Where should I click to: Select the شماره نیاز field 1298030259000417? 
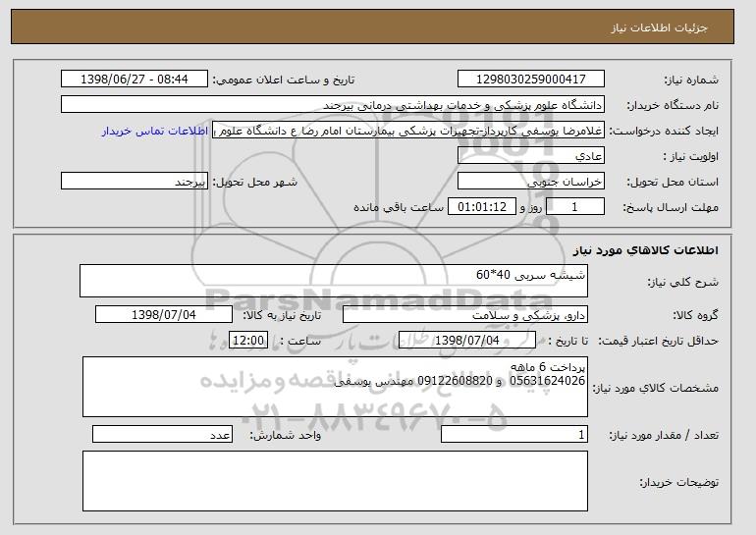[531, 80]
